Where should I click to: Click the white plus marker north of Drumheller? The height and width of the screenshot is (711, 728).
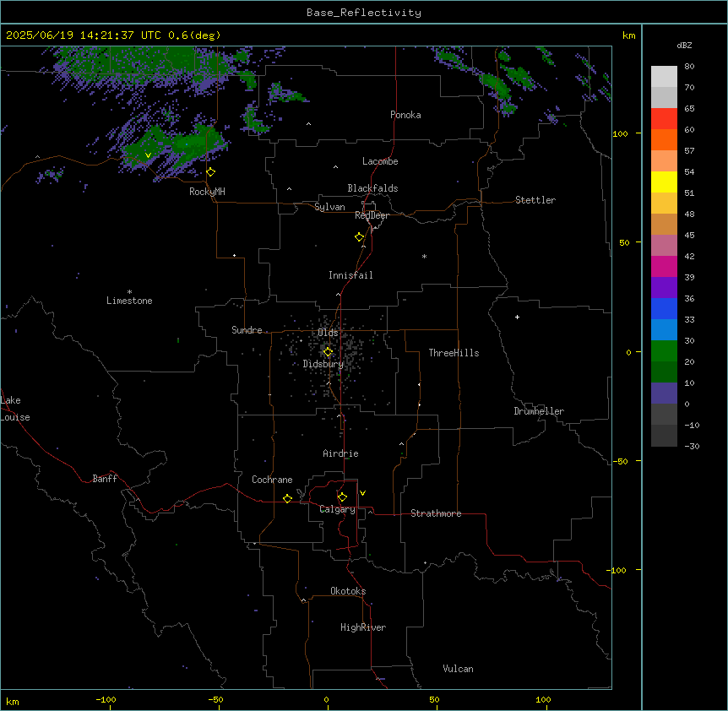pos(517,317)
